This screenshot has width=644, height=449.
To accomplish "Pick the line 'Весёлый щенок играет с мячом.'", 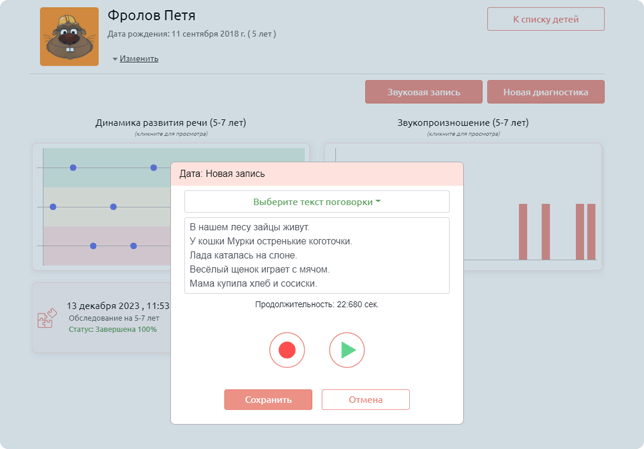I will (x=259, y=269).
